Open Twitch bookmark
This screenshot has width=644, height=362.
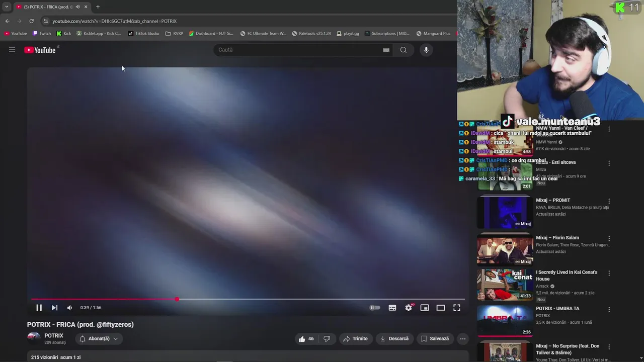click(x=42, y=34)
